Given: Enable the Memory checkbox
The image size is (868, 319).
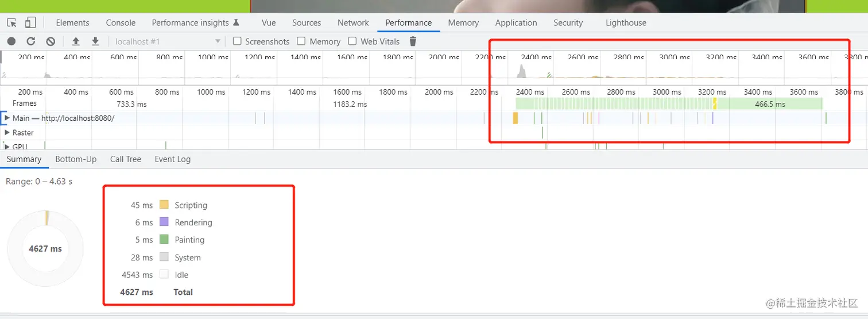Looking at the screenshot, I should coord(301,41).
